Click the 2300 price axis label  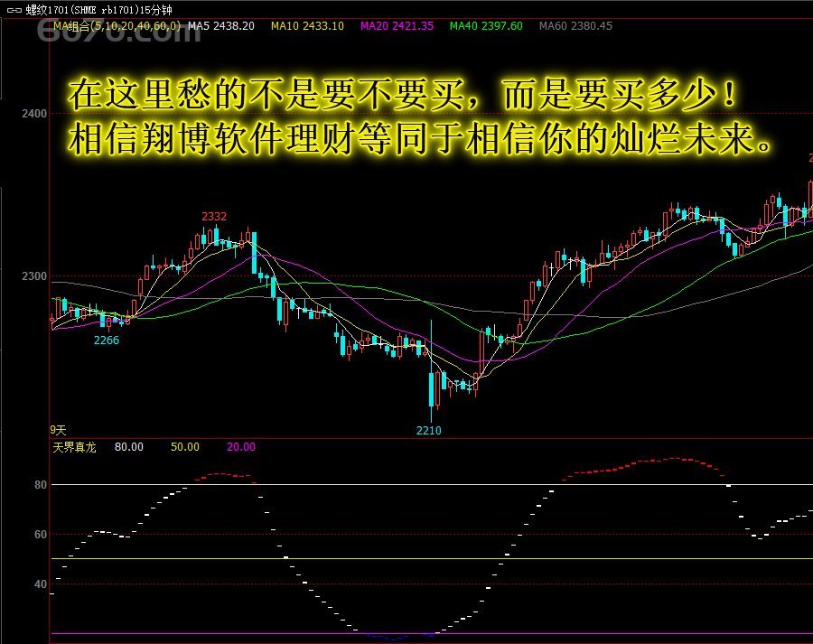click(34, 276)
